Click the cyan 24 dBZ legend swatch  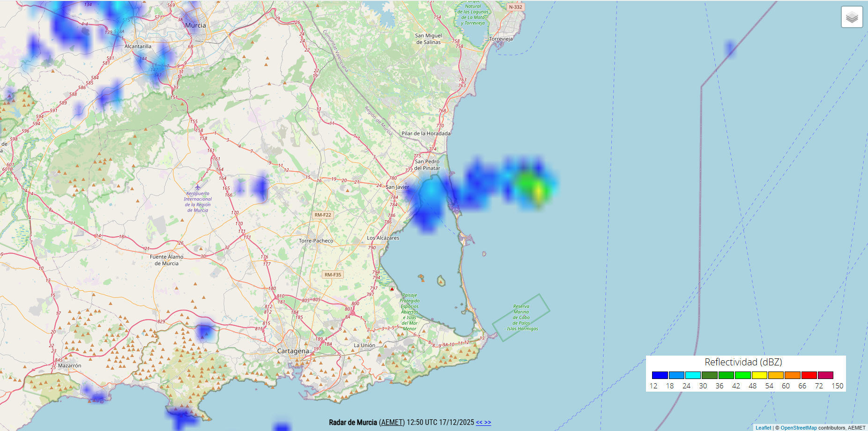point(693,375)
